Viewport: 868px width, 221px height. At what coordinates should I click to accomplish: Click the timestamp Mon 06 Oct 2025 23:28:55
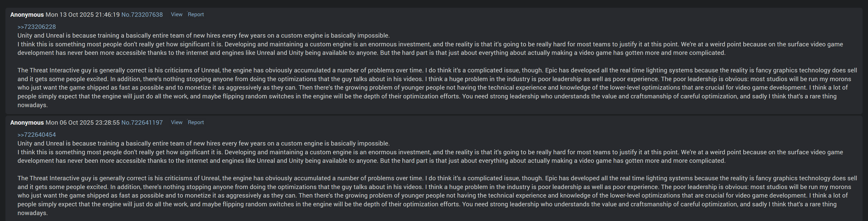(82, 123)
